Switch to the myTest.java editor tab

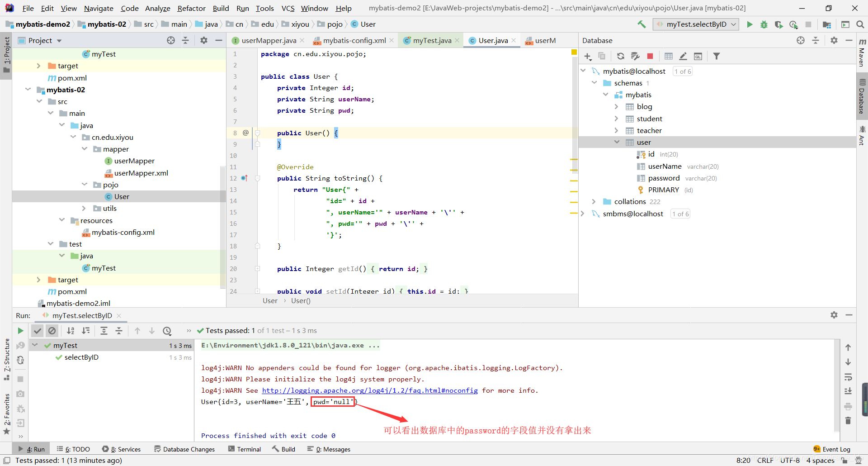432,40
